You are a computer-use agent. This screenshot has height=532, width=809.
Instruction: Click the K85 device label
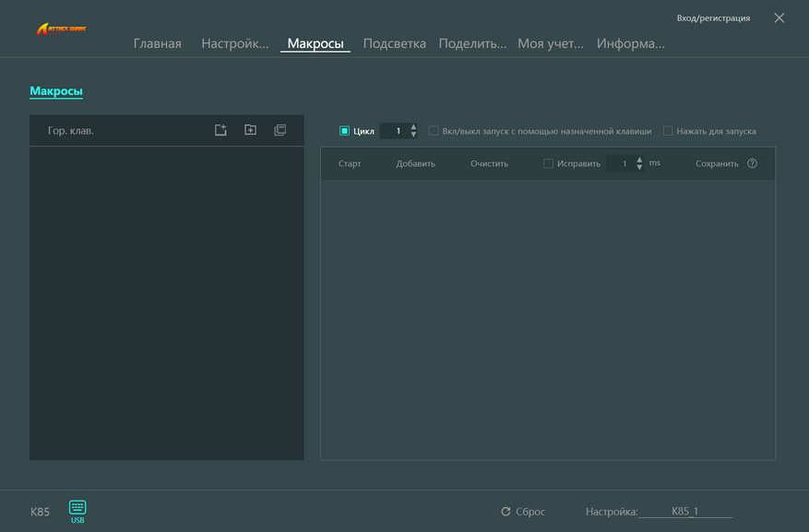tap(41, 512)
